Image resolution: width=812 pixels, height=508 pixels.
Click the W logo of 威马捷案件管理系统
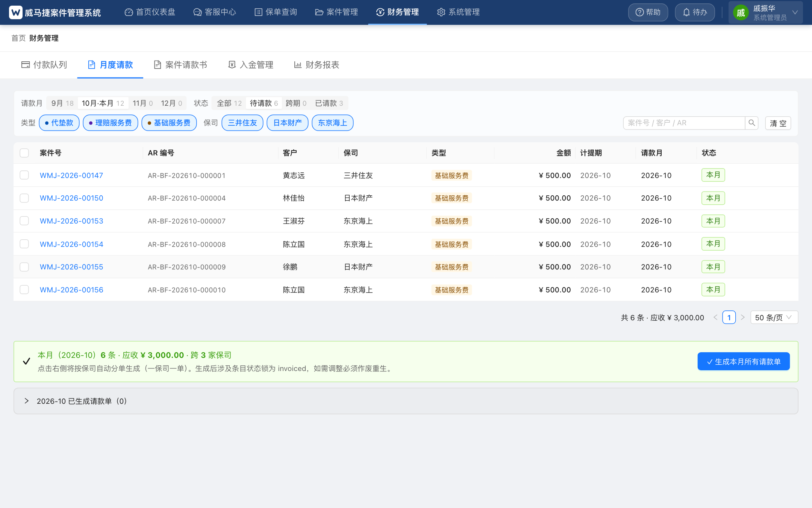pyautogui.click(x=16, y=12)
